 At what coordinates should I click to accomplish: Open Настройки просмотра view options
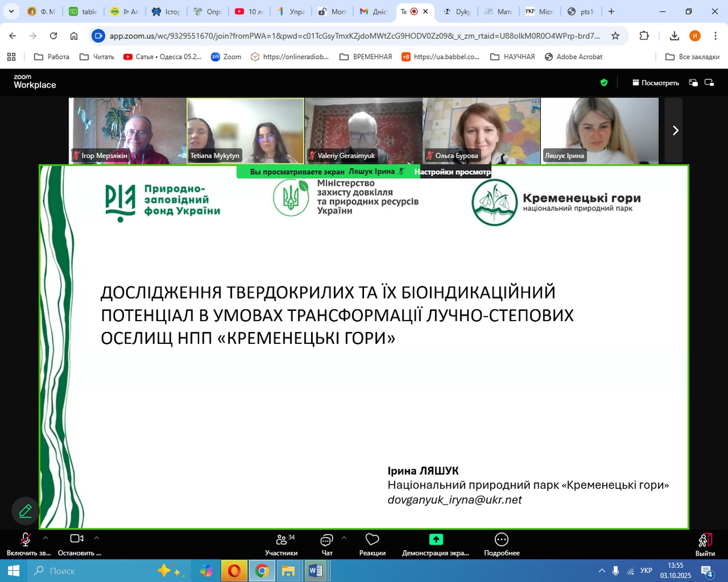pyautogui.click(x=453, y=172)
